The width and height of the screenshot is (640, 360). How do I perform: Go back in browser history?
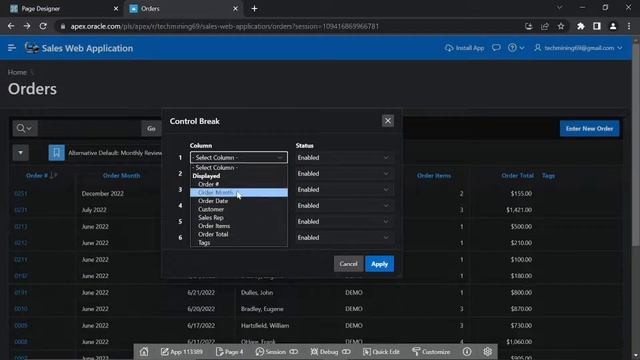(x=11, y=26)
